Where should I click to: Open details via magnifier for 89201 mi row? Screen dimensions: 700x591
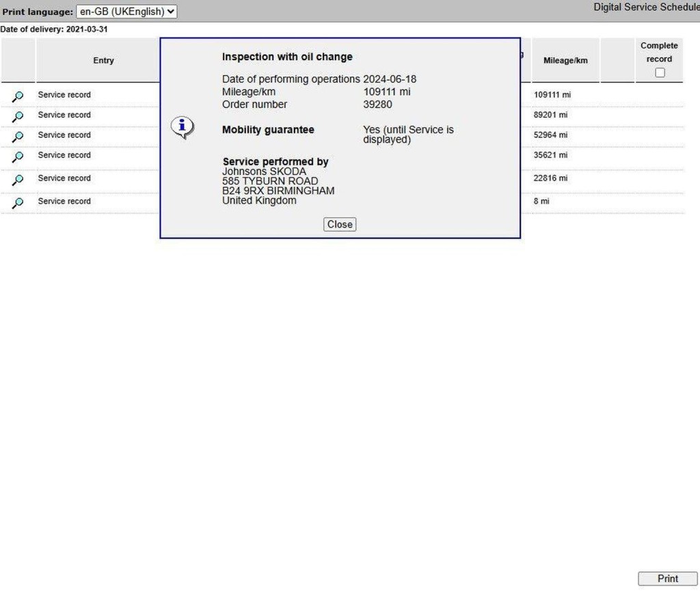[x=18, y=116]
